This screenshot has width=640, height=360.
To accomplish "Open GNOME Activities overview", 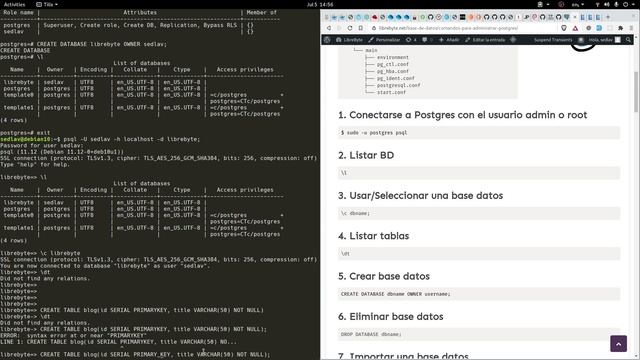I will coord(14,4).
